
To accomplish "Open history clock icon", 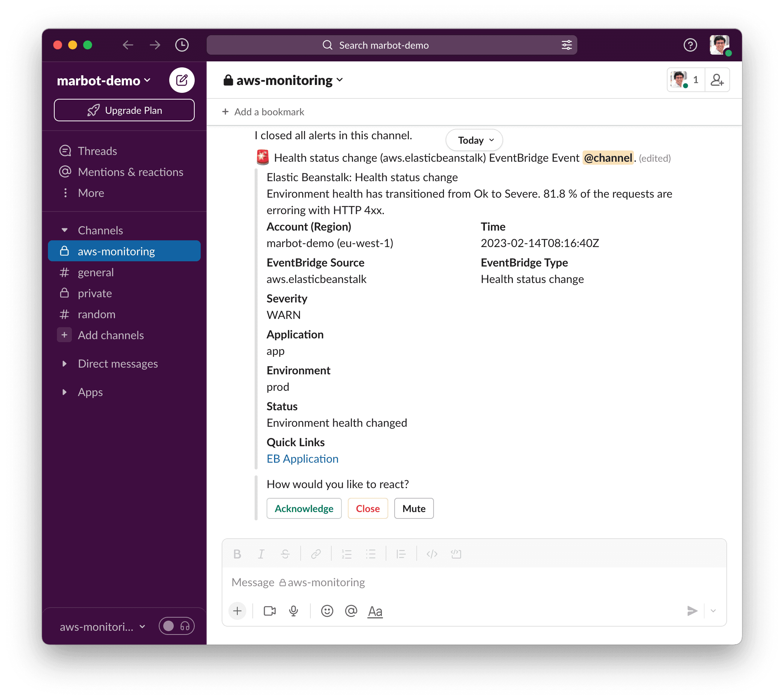I will click(182, 45).
